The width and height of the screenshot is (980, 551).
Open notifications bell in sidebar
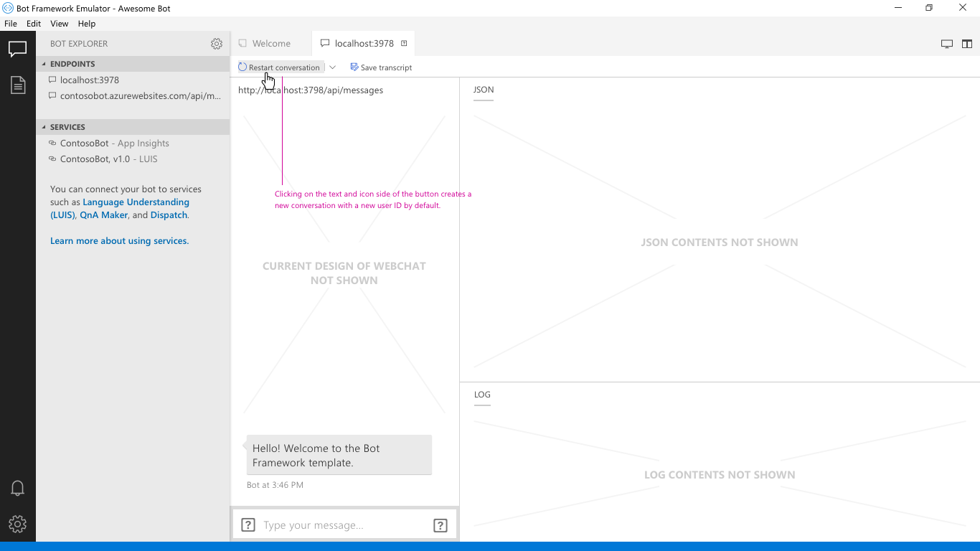tap(18, 488)
